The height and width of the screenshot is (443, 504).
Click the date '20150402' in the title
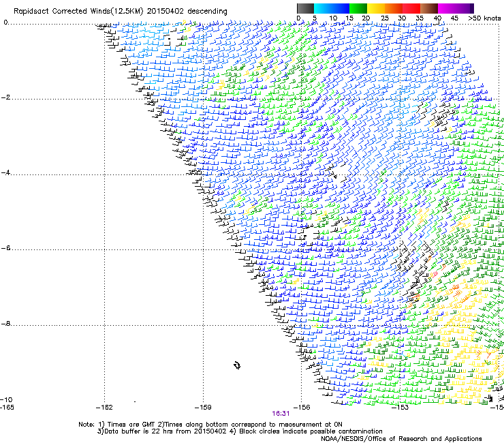166,11
